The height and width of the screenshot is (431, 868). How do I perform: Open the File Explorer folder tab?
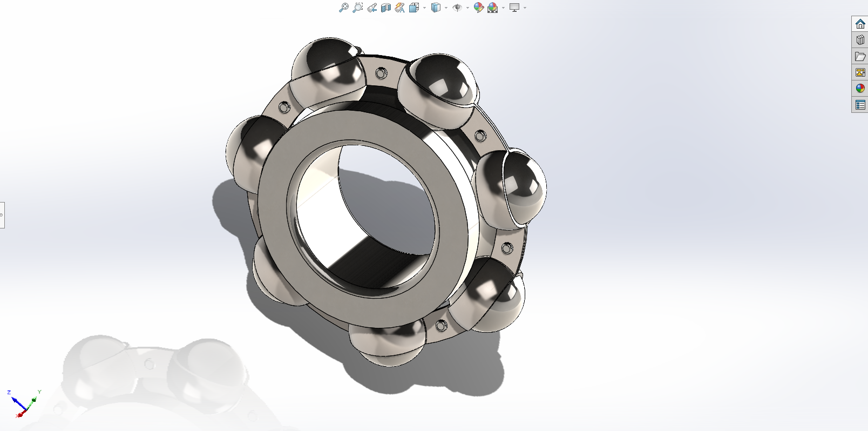point(860,56)
